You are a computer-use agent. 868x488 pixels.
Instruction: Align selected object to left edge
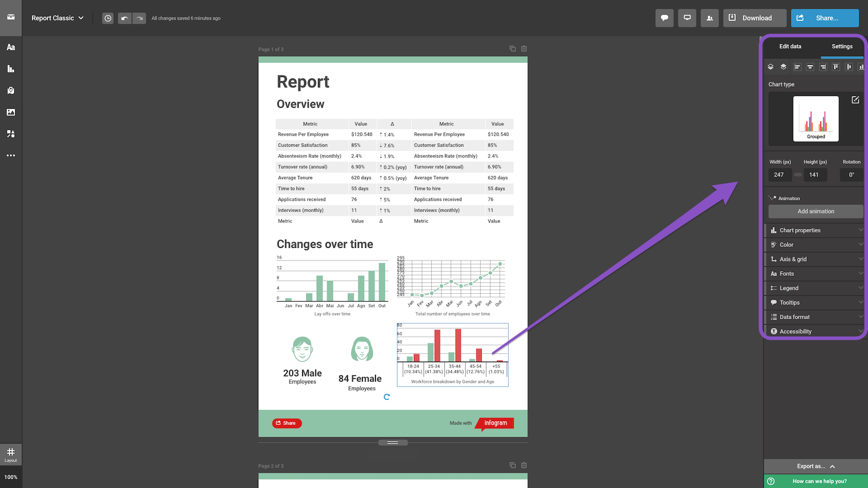797,67
